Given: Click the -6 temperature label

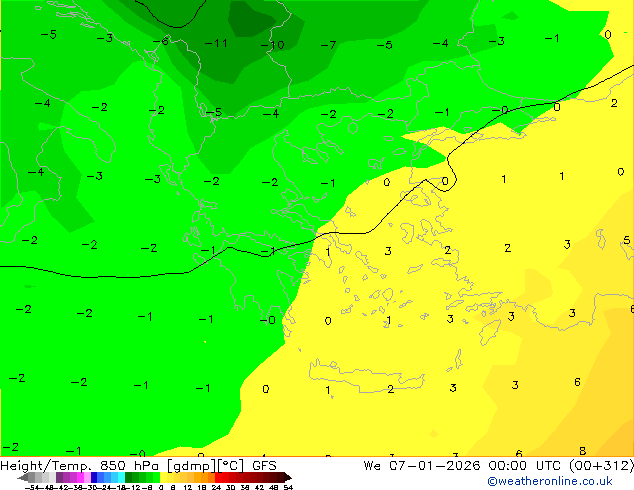Looking at the screenshot, I should click(x=161, y=41).
